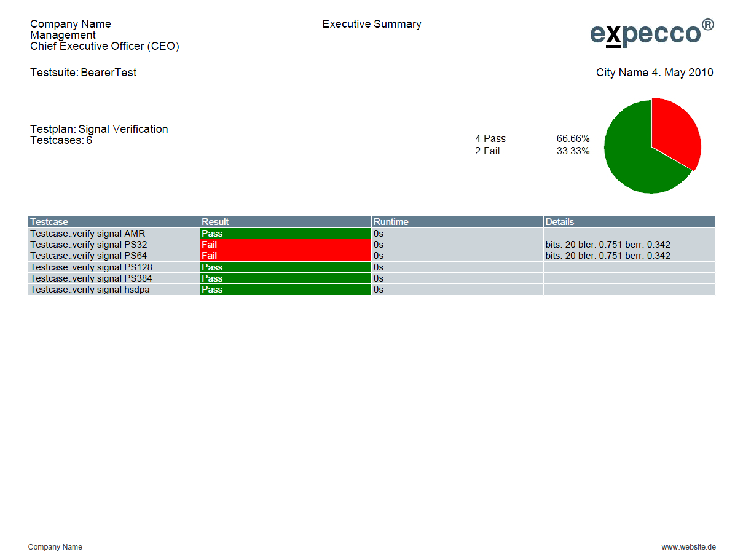This screenshot has width=743, height=560.
Task: Click the 2 Fail legend entry
Action: [x=487, y=151]
